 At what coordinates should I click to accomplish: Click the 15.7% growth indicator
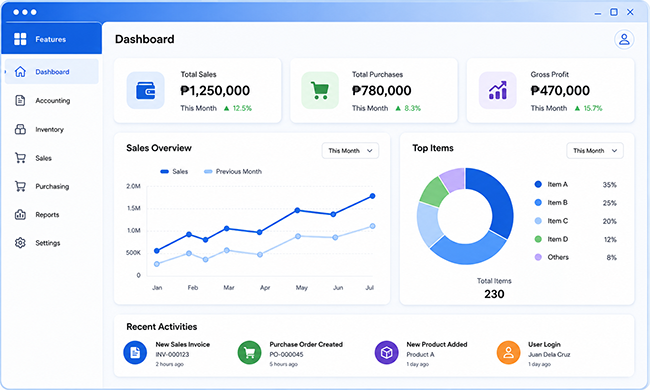coord(589,108)
